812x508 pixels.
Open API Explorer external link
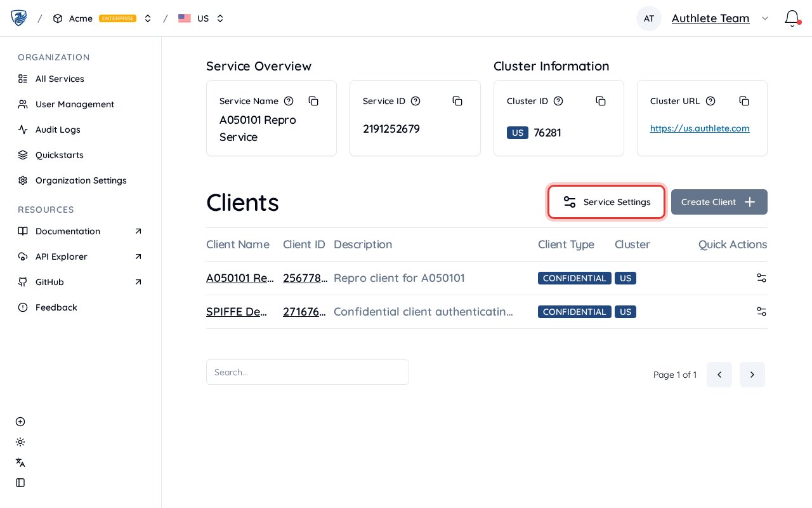coord(81,257)
